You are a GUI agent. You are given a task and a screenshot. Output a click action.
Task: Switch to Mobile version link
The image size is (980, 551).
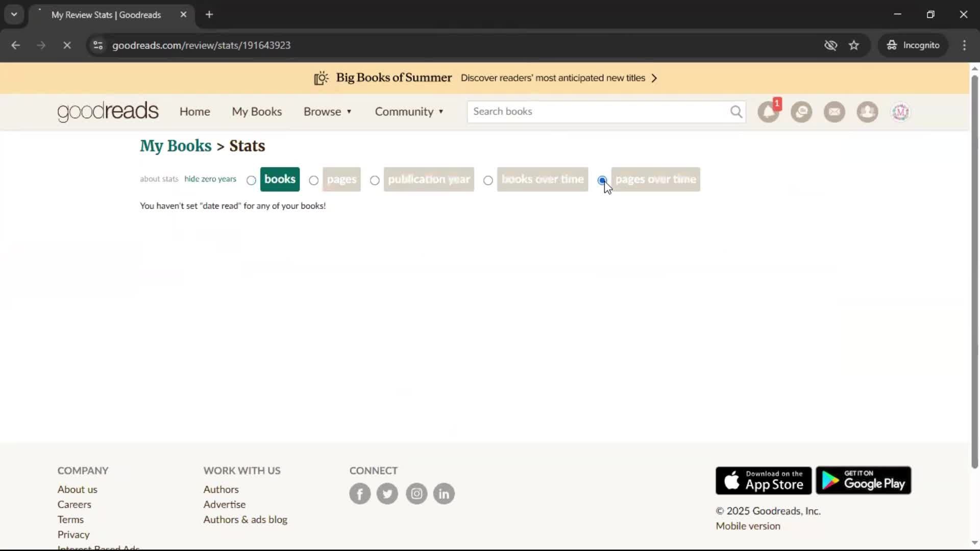(x=748, y=526)
